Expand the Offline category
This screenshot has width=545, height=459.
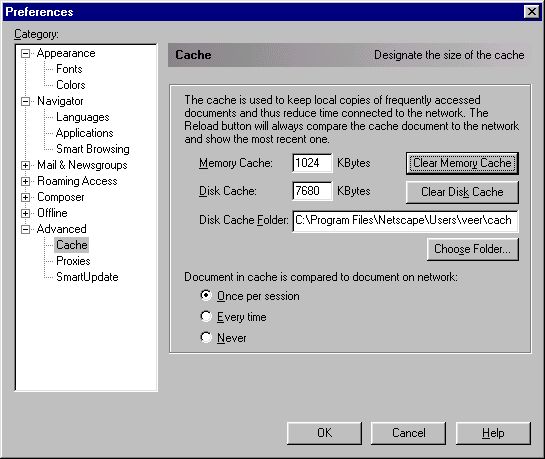pos(25,213)
